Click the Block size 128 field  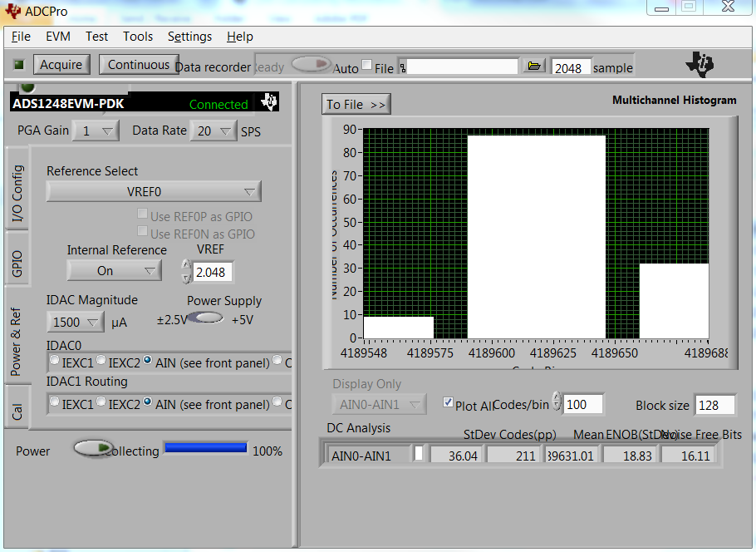pyautogui.click(x=714, y=405)
